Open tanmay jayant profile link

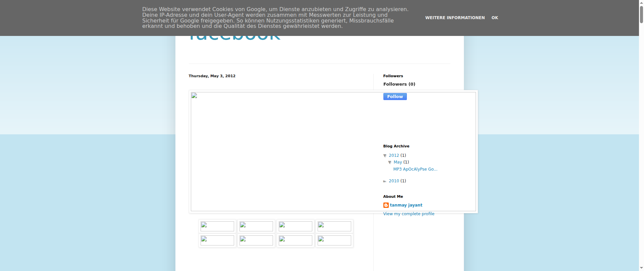406,205
